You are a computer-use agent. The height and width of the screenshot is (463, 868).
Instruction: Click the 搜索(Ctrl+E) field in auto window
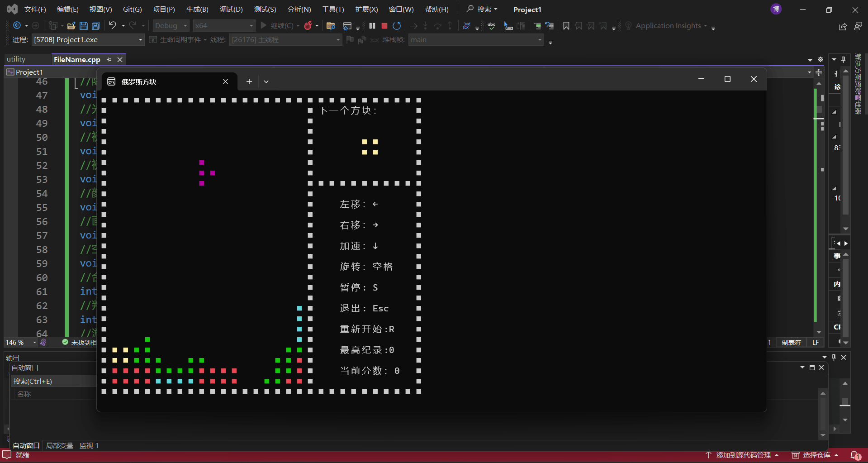[54, 381]
